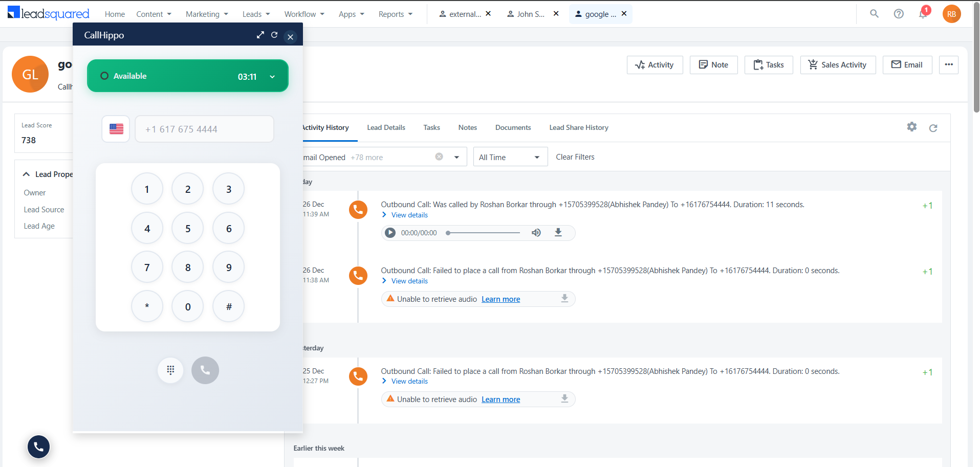The image size is (980, 467).
Task: Expand the CallHippo widget to fullscreen
Action: pos(260,35)
